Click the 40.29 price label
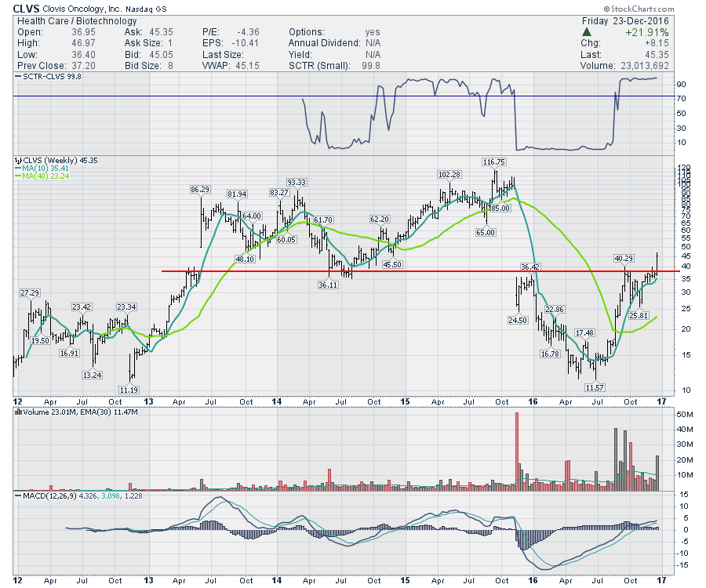The width and height of the screenshot is (706, 588). [x=624, y=258]
